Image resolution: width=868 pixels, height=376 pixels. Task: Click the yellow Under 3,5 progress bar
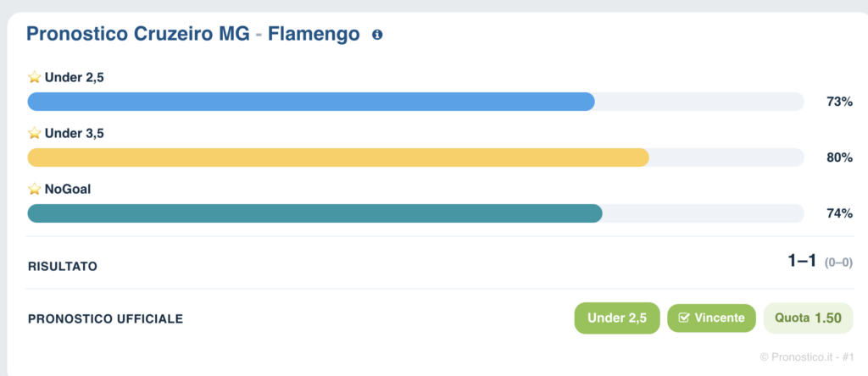click(415, 158)
